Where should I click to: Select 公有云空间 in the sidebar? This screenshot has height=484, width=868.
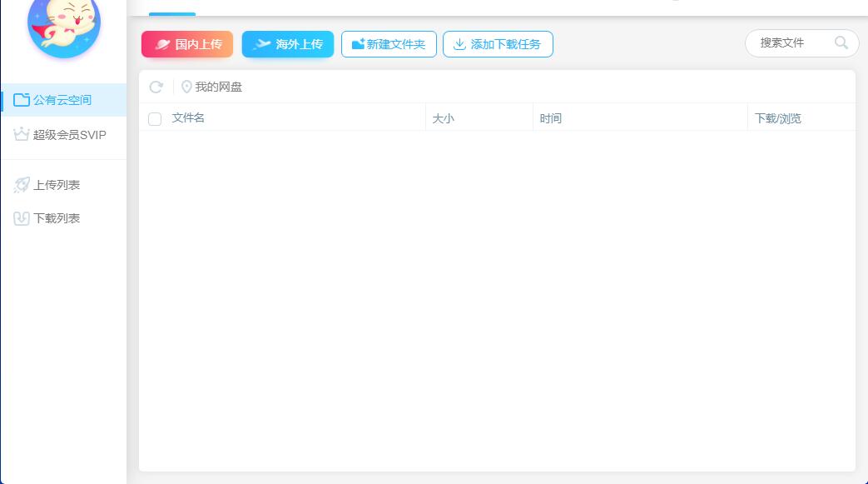[63, 100]
